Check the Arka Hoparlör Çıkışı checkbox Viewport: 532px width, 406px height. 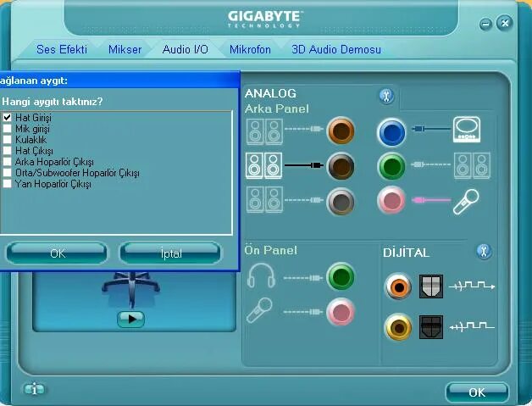tap(7, 161)
